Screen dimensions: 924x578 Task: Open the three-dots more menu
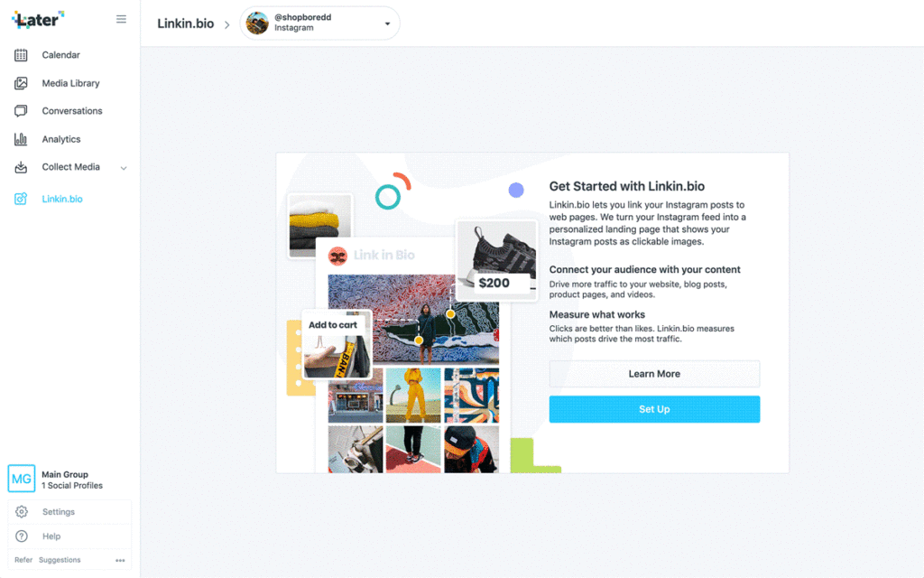120,560
